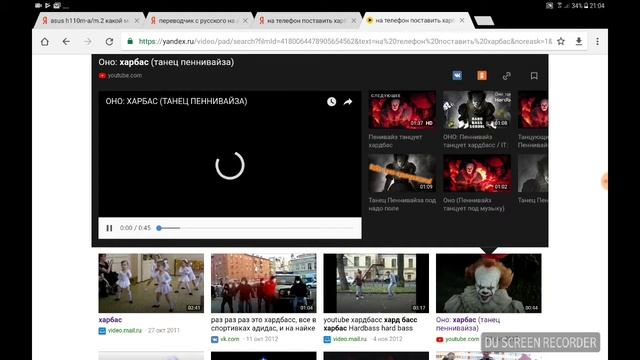The image size is (640, 360).
Task: Reload the page with refresh icon
Action: click(109, 42)
